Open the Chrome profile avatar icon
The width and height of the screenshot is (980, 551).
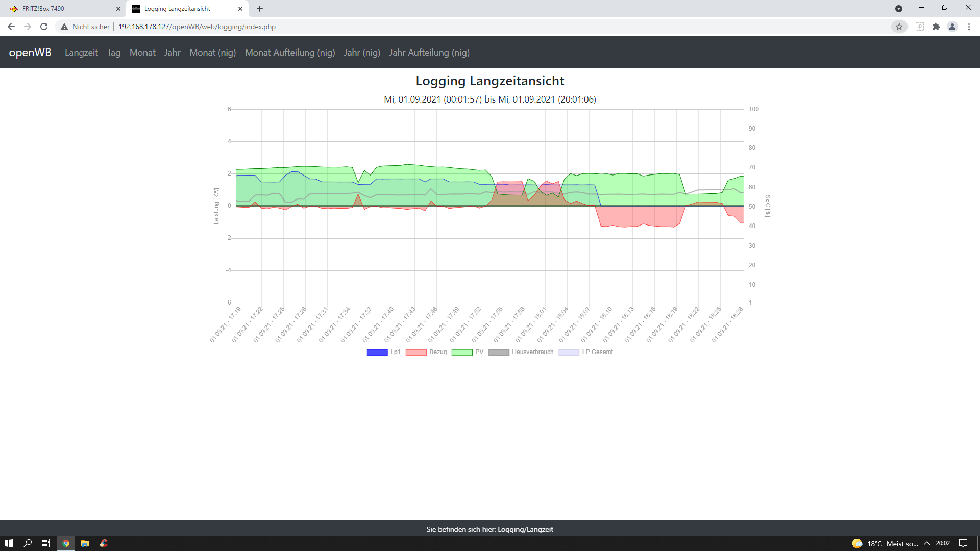[x=952, y=27]
